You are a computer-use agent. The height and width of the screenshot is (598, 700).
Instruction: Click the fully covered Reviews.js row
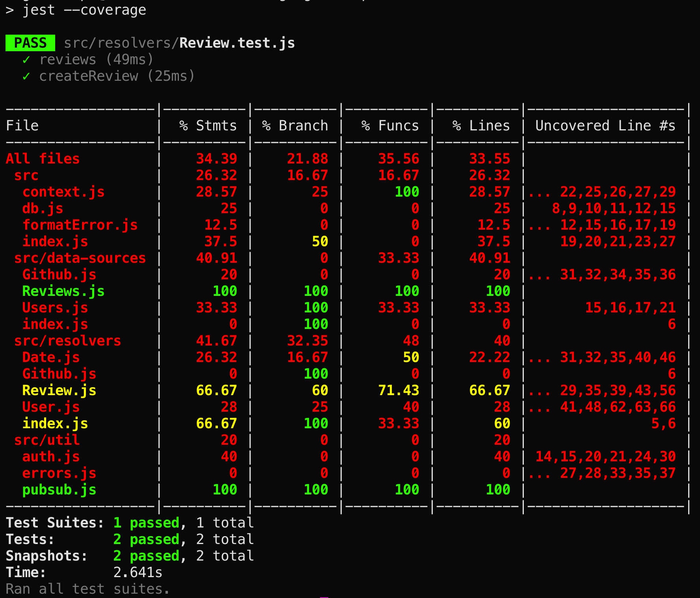pos(63,291)
